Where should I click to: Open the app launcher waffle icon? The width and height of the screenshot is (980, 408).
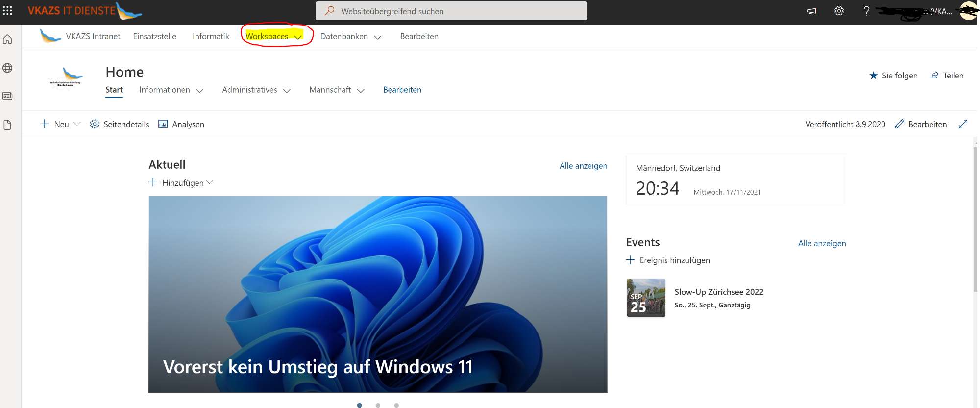pos(7,10)
